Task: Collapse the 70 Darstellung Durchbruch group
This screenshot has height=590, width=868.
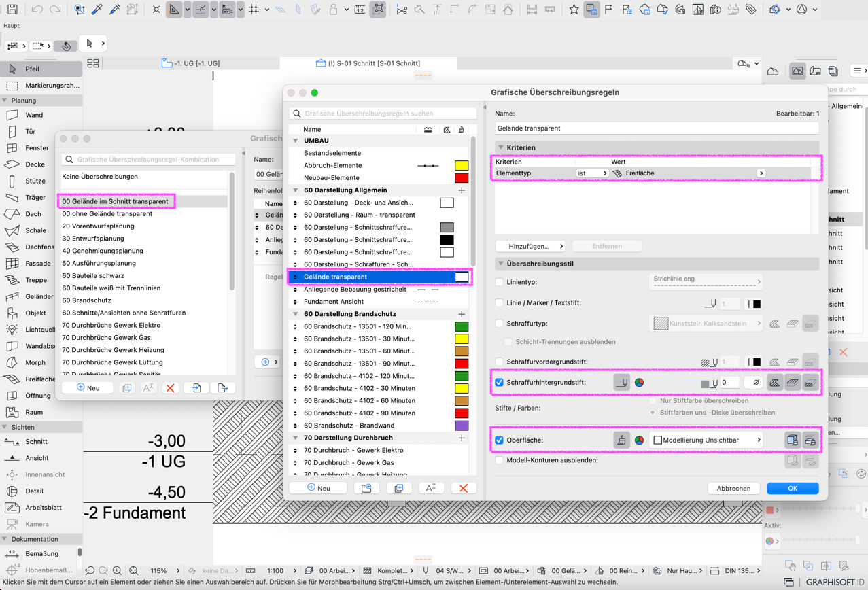Action: point(296,438)
